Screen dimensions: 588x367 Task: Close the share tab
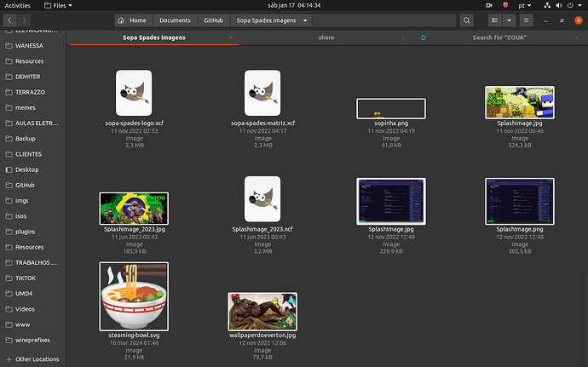(x=403, y=37)
